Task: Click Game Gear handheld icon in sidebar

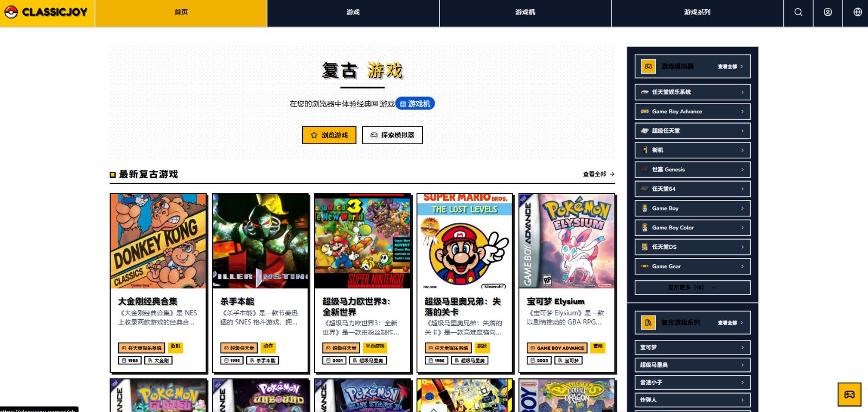Action: pyautogui.click(x=644, y=266)
